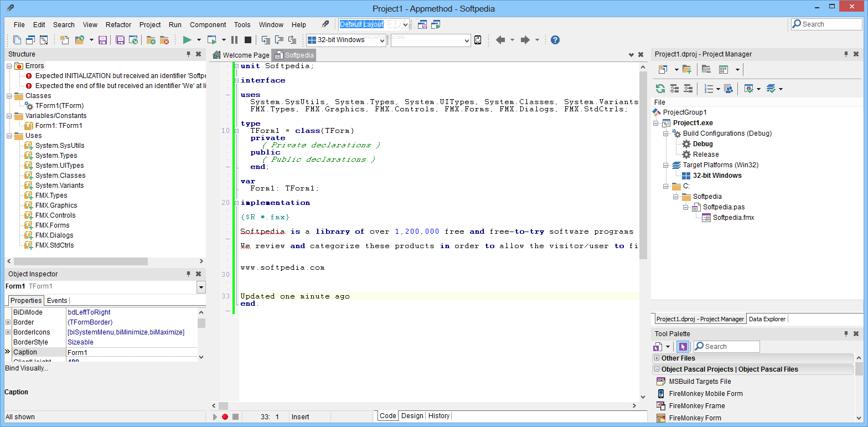Open Run button dropdown arrow
The height and width of the screenshot is (427, 868).
pos(199,40)
